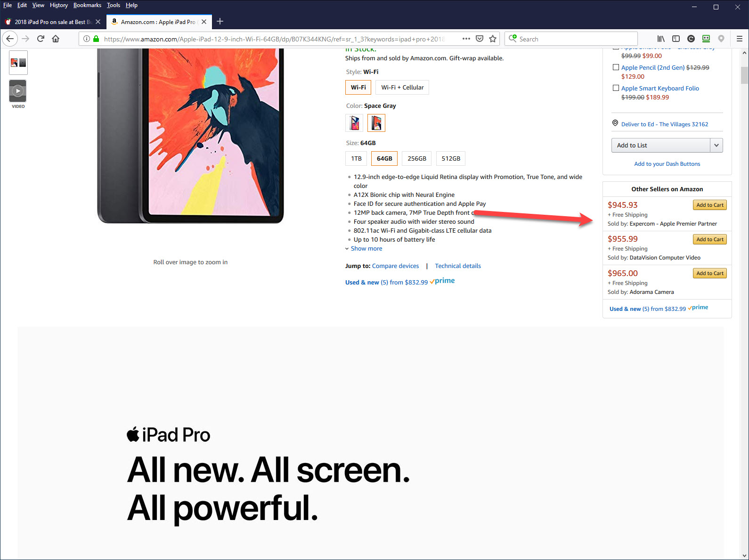Select the Wi-Fi + Cellular style
Screen dimensions: 749x560
(x=402, y=87)
